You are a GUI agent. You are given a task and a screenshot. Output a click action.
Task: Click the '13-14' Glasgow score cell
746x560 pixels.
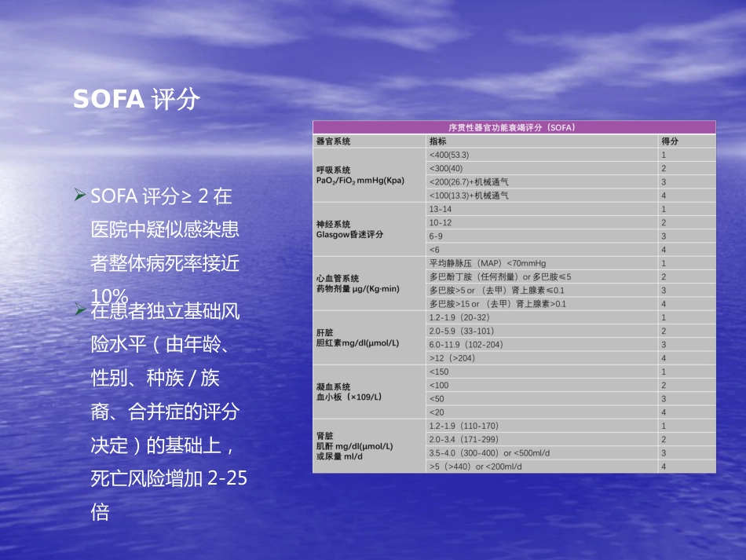pos(541,210)
